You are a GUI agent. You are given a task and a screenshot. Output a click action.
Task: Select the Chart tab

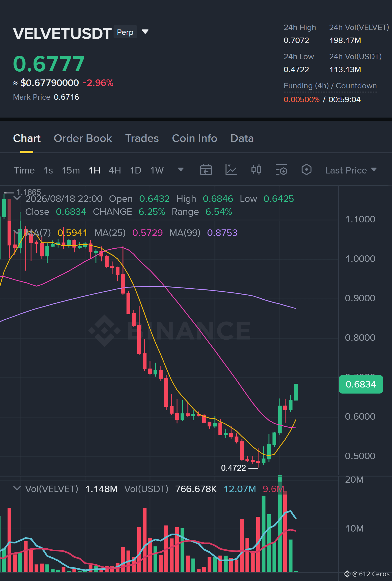pyautogui.click(x=27, y=138)
